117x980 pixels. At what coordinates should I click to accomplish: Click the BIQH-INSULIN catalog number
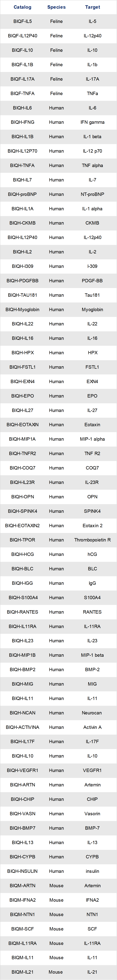[x=23, y=871]
